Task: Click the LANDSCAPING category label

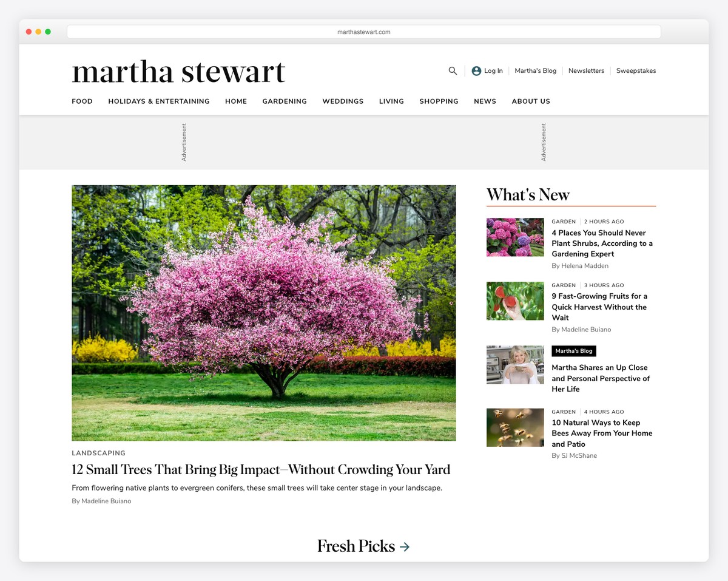Action: [x=98, y=453]
